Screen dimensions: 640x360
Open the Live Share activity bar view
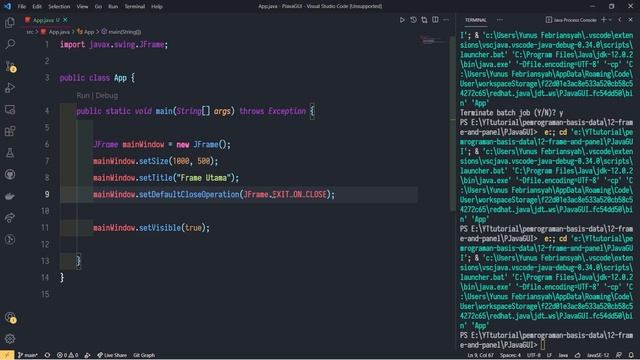[10, 218]
